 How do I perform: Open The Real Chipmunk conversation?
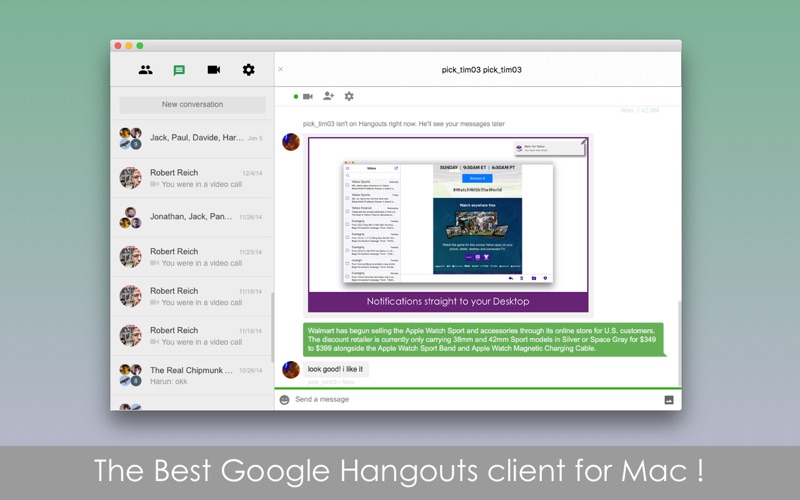192,375
